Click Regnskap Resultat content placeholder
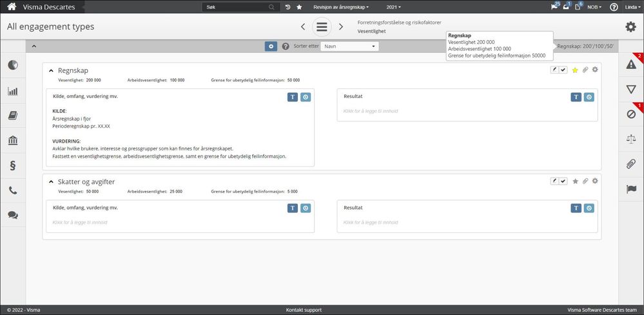The width and height of the screenshot is (644, 315). (x=371, y=111)
